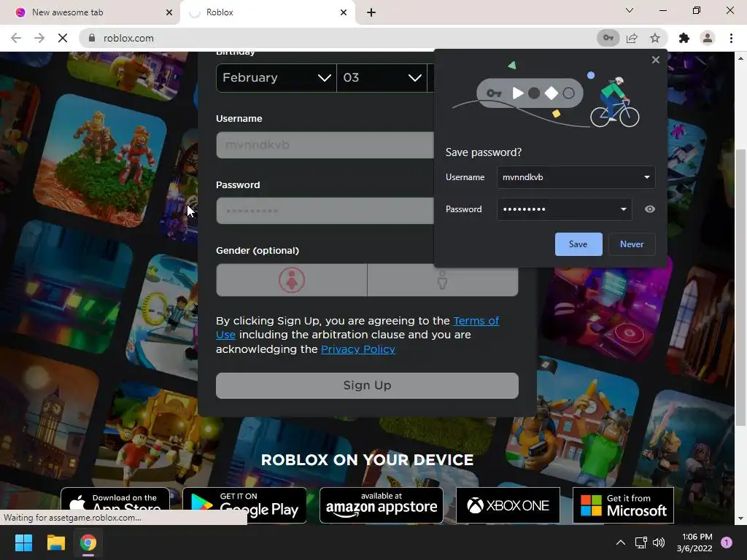Click the Sign Up button
Image resolution: width=747 pixels, height=560 pixels.
tap(367, 385)
